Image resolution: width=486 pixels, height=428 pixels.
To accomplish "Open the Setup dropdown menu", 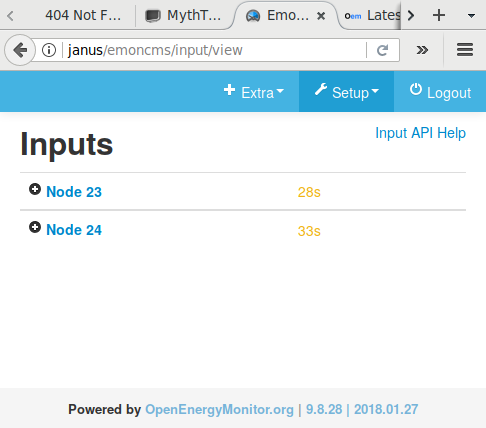I will (347, 92).
